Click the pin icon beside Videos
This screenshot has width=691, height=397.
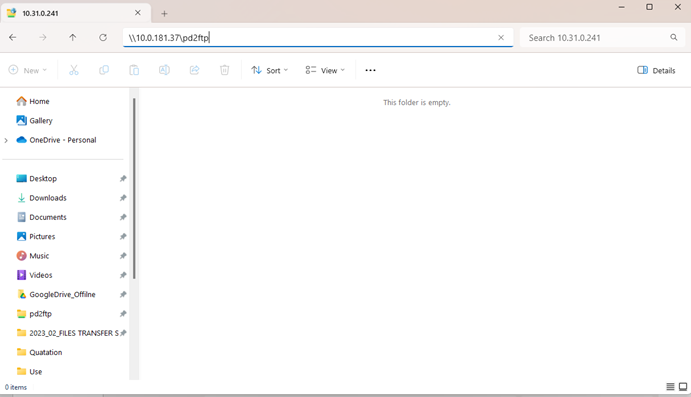point(123,275)
